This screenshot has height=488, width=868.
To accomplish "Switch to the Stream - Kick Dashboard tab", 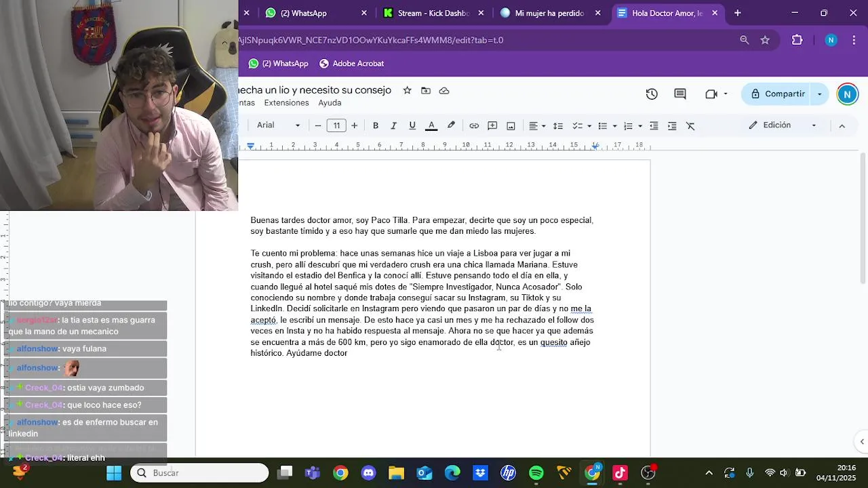I will (x=433, y=13).
